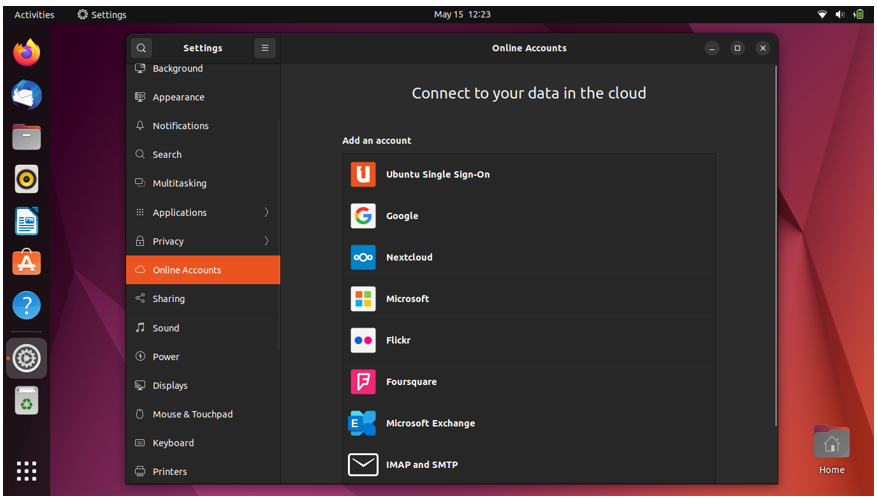Open the Settings app menu in top bar
The height and width of the screenshot is (499, 877).
pyautogui.click(x=102, y=15)
